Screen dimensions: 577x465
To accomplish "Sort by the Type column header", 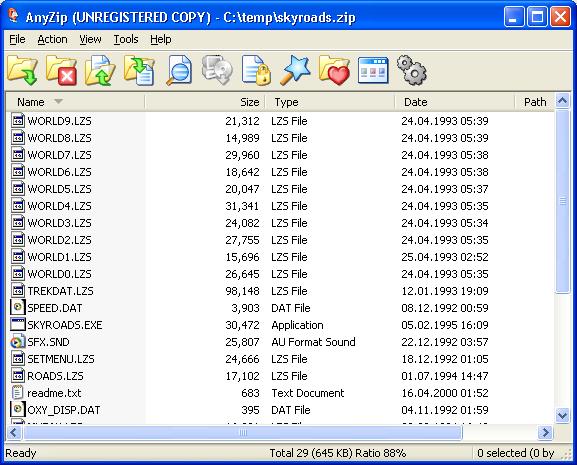I will pos(330,102).
